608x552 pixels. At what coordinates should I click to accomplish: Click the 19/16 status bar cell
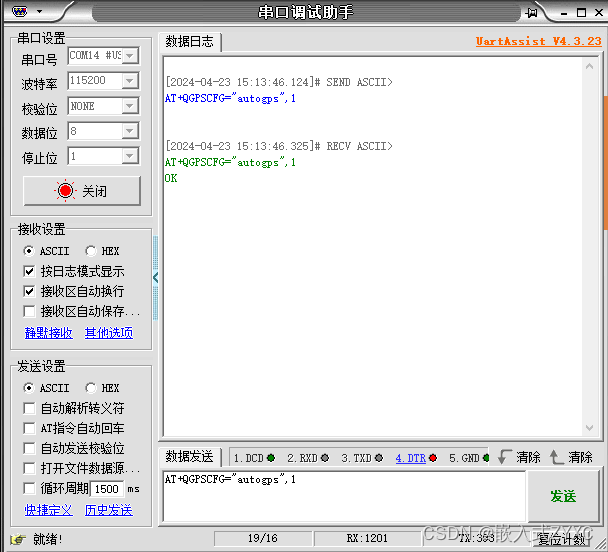[x=263, y=538]
